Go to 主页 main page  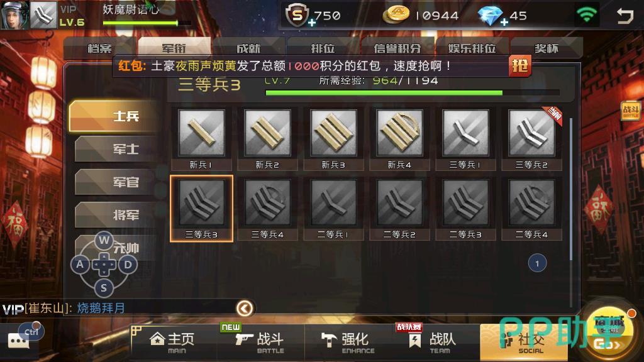[x=174, y=343]
